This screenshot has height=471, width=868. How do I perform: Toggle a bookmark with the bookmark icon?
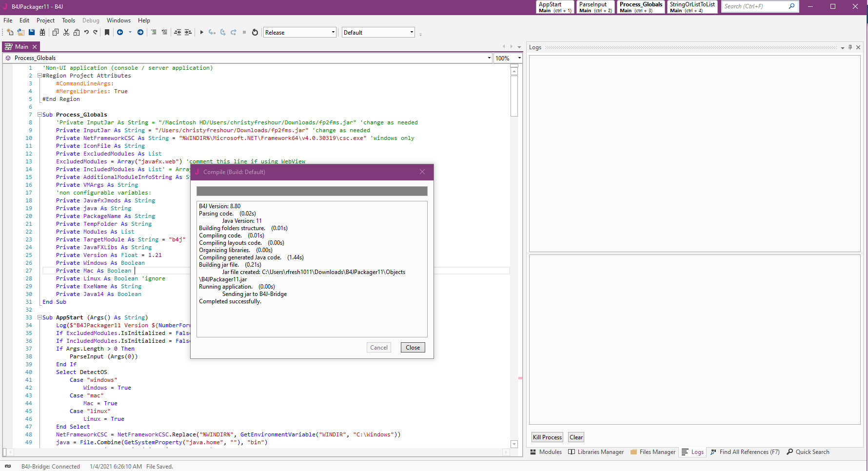[x=107, y=32]
